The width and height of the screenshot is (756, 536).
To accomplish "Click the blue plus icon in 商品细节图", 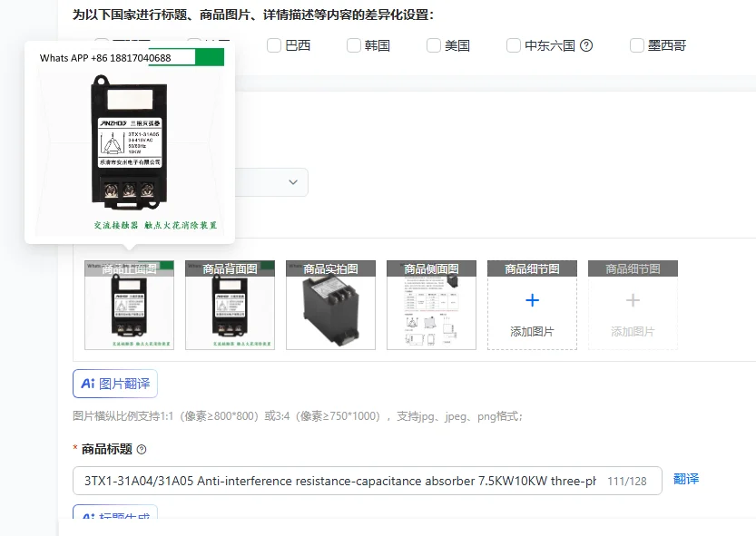I will 532,300.
